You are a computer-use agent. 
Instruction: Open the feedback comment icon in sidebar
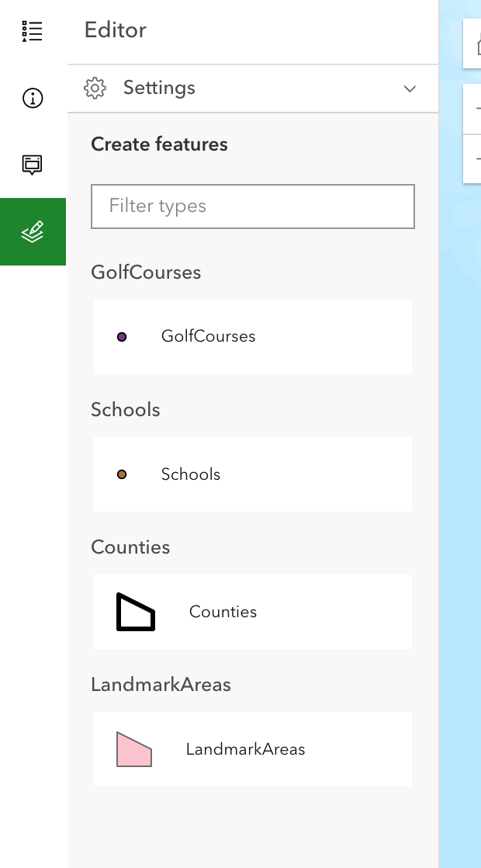click(x=31, y=165)
